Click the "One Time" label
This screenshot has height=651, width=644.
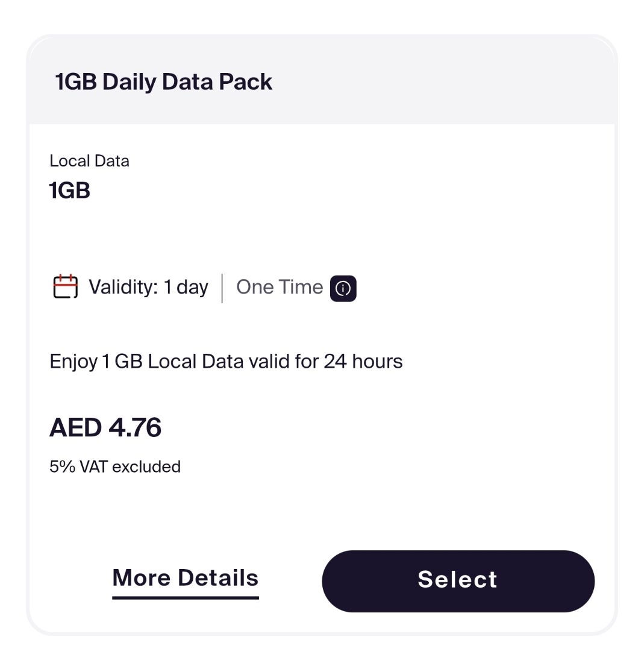click(280, 287)
